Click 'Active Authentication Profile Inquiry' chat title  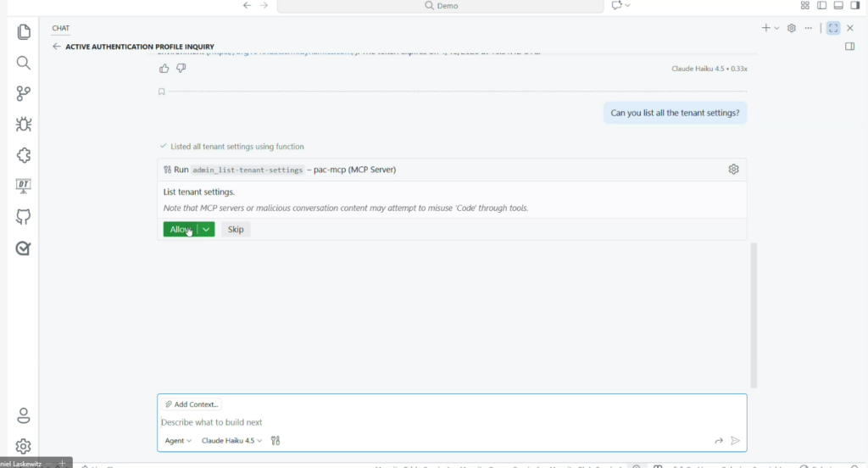[x=140, y=47]
